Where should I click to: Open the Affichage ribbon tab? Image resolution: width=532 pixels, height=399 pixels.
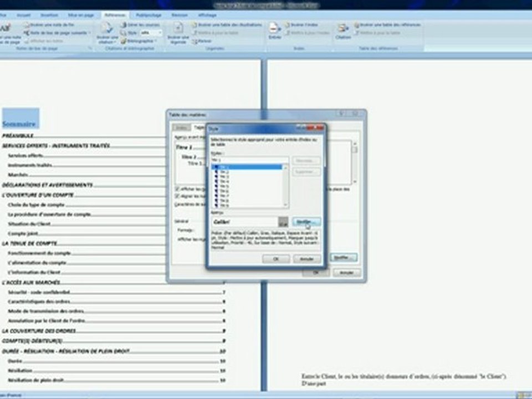pyautogui.click(x=207, y=16)
